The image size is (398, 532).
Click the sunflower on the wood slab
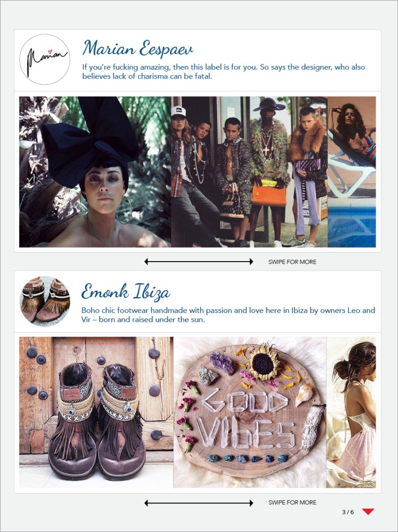(x=262, y=362)
